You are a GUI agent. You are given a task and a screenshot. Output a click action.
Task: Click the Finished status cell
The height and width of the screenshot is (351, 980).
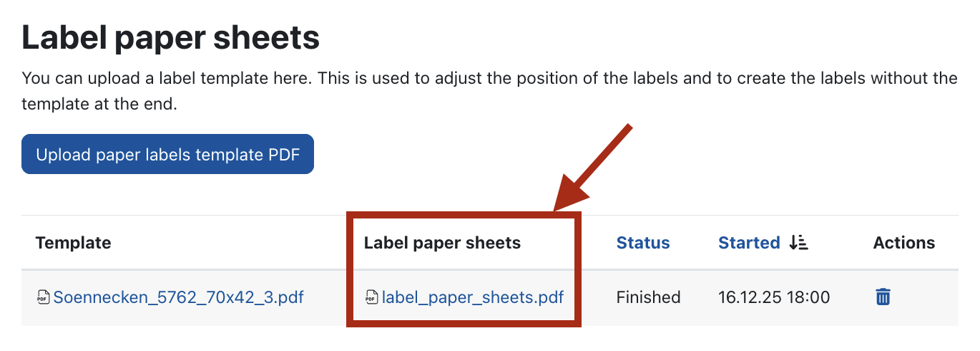coord(648,297)
